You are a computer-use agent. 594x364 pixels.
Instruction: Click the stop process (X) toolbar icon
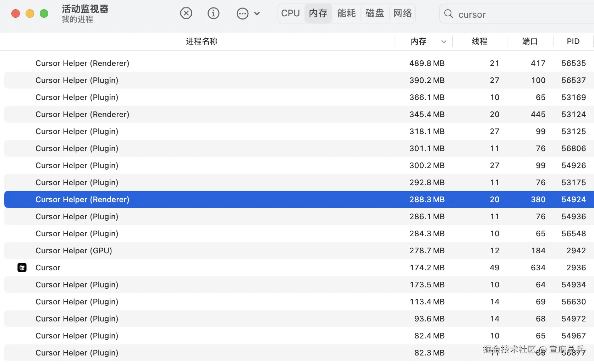(186, 13)
